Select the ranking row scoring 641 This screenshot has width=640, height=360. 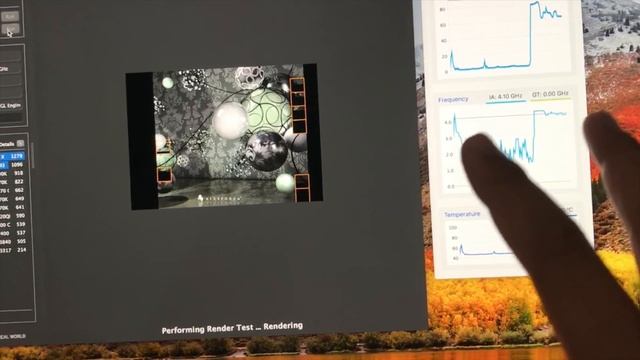(13, 207)
